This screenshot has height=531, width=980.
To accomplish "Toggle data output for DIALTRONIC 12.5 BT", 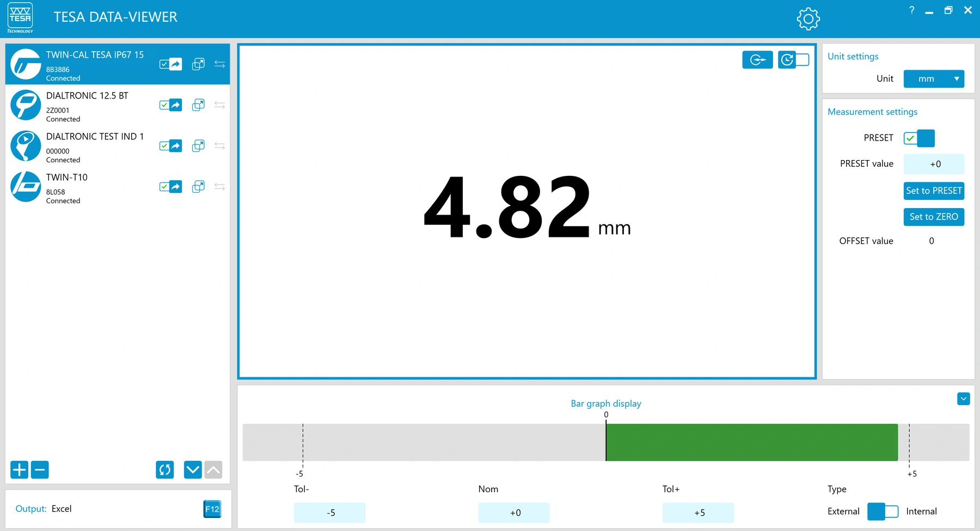I will point(170,105).
